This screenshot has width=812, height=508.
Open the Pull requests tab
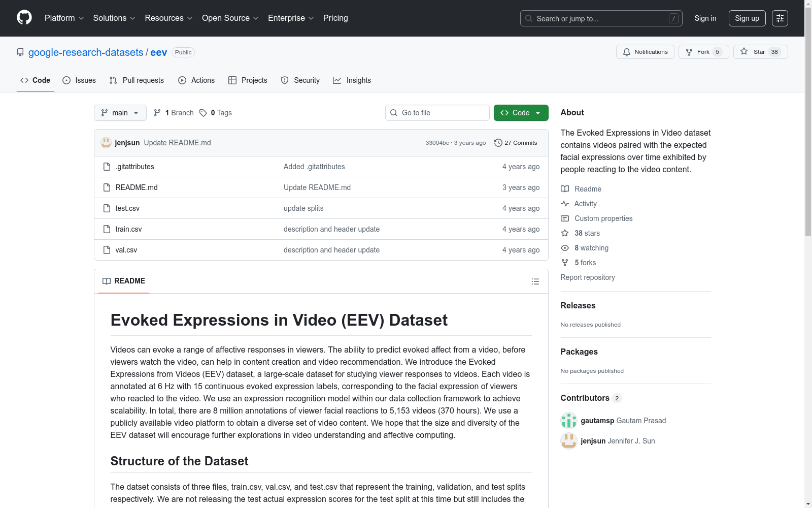pyautogui.click(x=137, y=80)
